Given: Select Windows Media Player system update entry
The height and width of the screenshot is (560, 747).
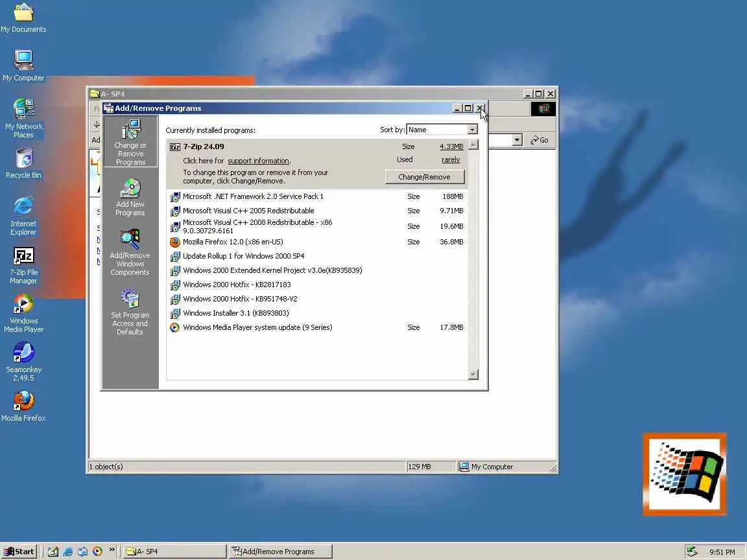Looking at the screenshot, I should pyautogui.click(x=317, y=327).
